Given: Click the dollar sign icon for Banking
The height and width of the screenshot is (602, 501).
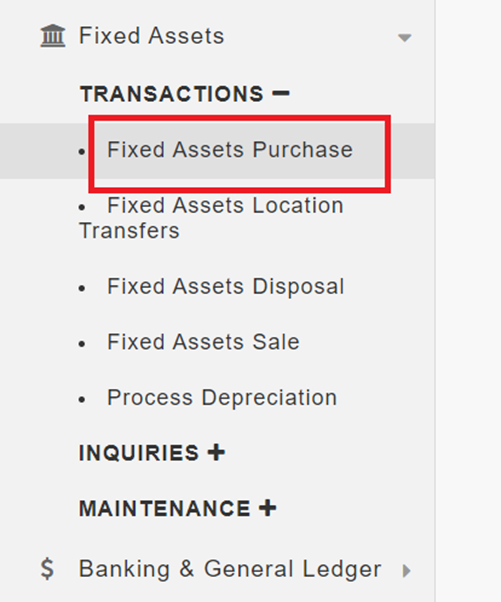Looking at the screenshot, I should (47, 569).
